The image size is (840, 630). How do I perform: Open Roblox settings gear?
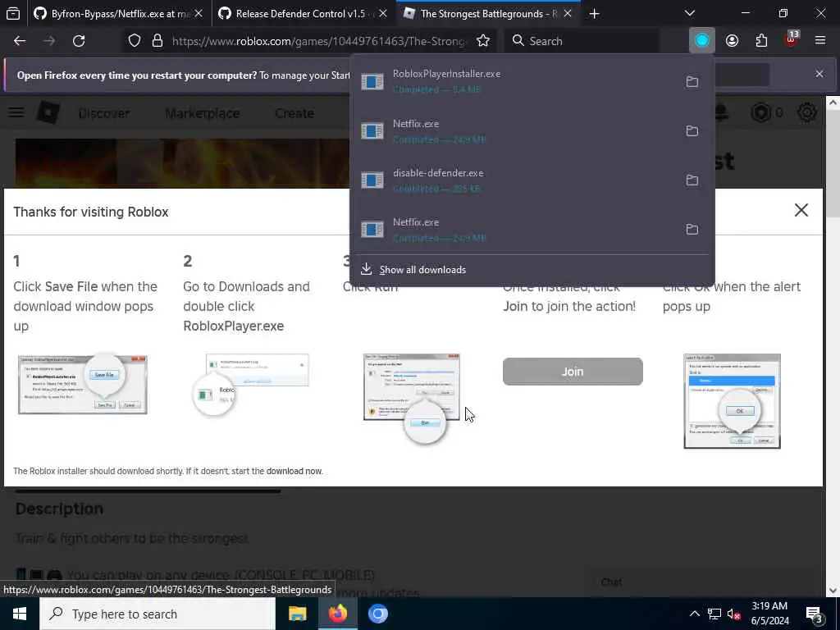[807, 112]
